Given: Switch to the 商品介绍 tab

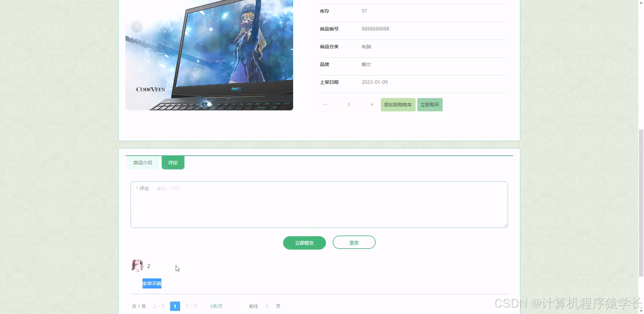Looking at the screenshot, I should pos(143,163).
